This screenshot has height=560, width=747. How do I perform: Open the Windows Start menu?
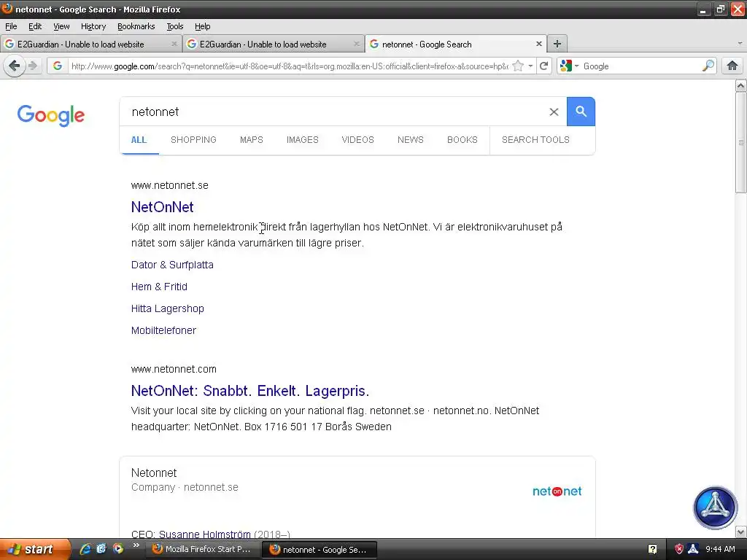36,550
